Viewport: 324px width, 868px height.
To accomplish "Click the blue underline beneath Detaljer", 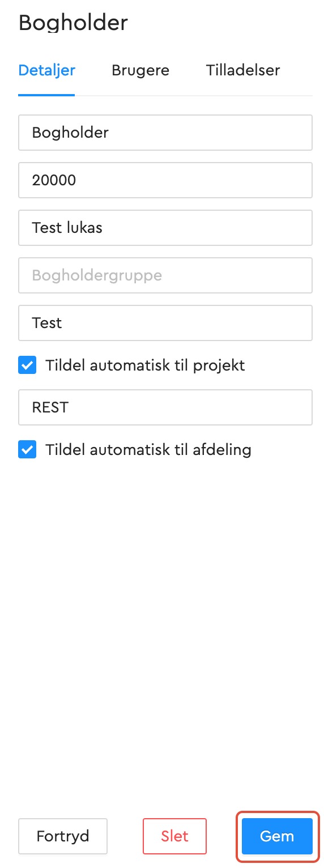I will [x=46, y=95].
